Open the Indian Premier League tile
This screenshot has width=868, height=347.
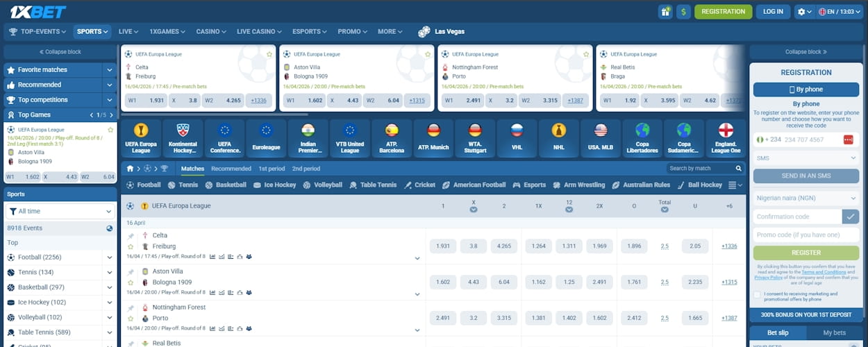(x=308, y=138)
